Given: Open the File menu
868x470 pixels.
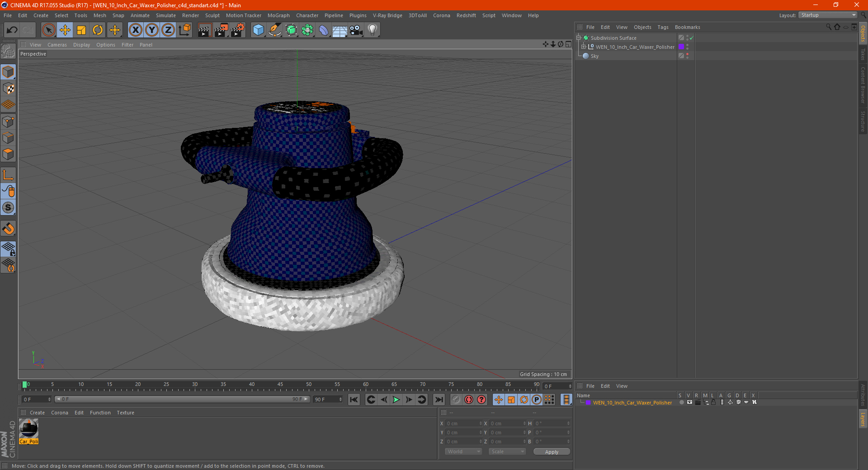Looking at the screenshot, I should pos(8,15).
